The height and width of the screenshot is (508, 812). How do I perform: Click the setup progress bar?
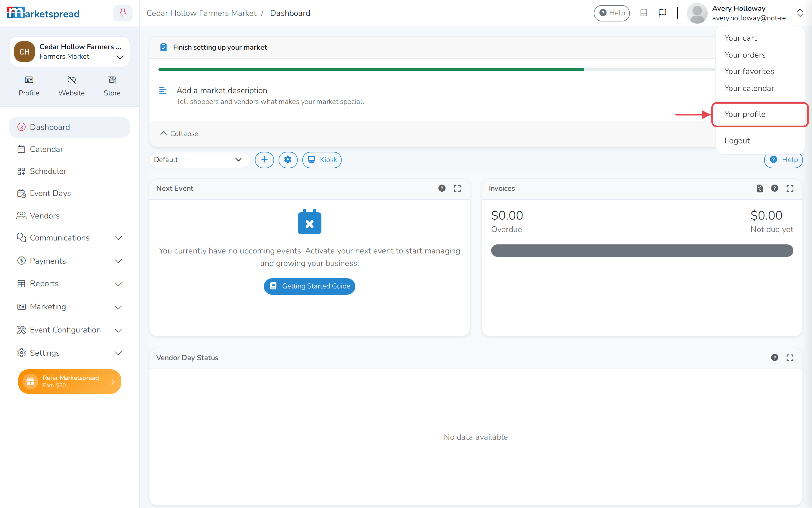(x=436, y=69)
